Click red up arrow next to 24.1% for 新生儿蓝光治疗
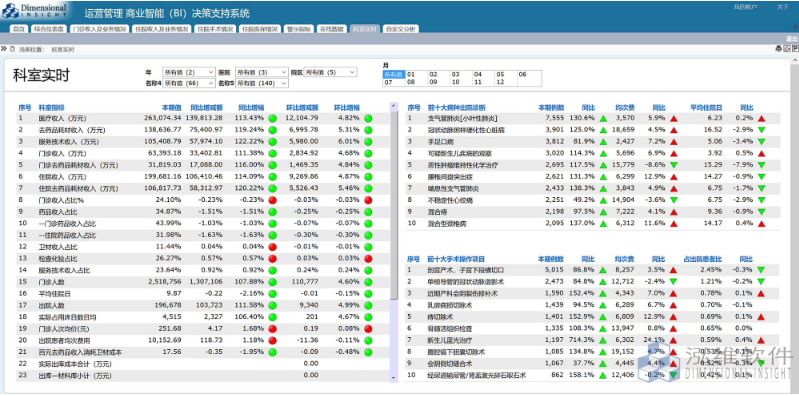This screenshot has width=799, height=396. (674, 340)
